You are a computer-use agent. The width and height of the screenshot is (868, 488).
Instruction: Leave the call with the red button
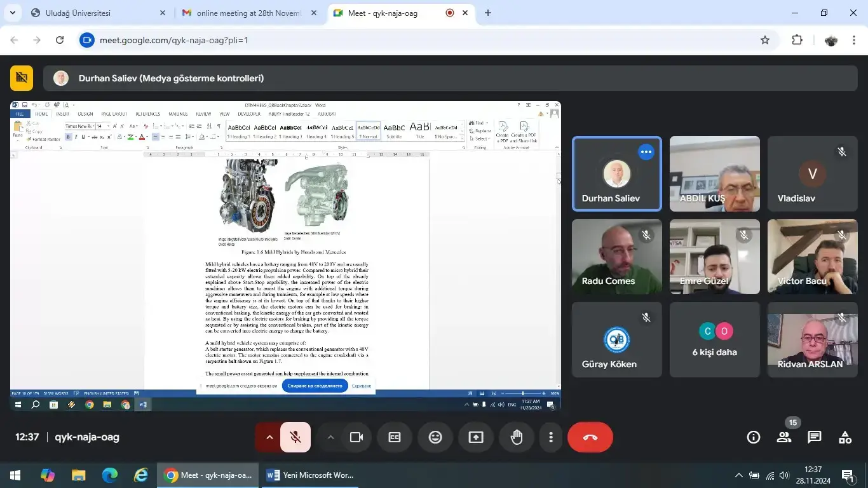(590, 437)
